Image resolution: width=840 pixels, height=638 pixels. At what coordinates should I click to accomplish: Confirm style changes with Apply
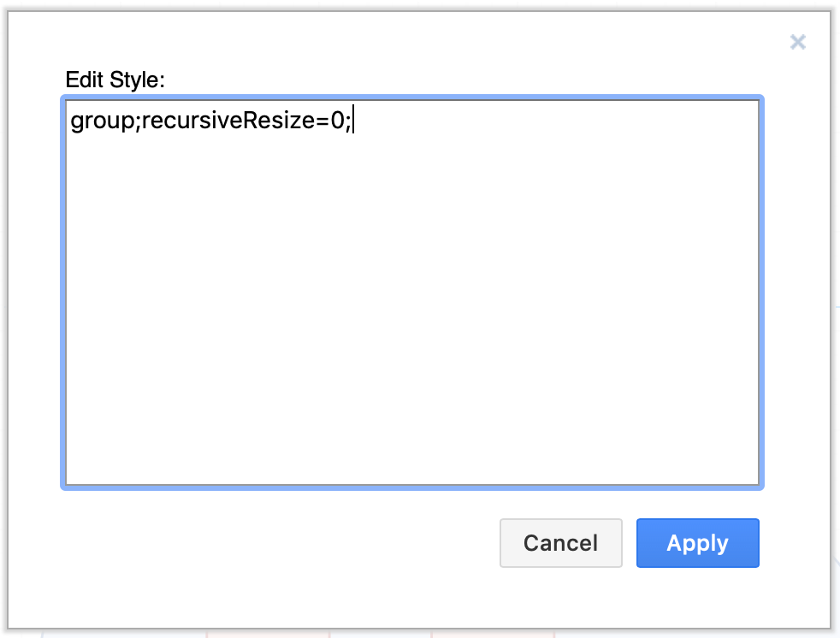click(x=697, y=543)
